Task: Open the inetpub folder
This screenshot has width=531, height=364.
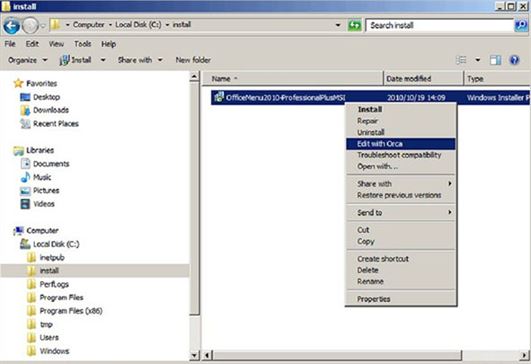Action: click(52, 258)
